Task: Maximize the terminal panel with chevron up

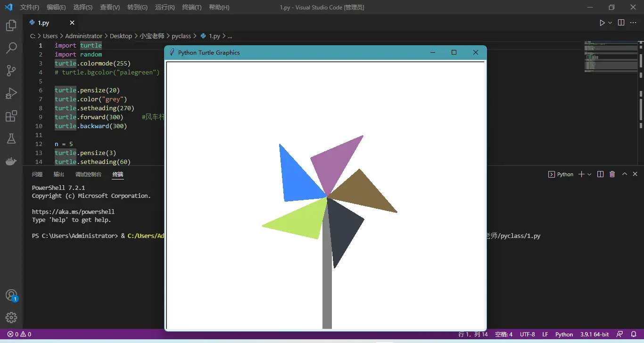Action: point(624,174)
